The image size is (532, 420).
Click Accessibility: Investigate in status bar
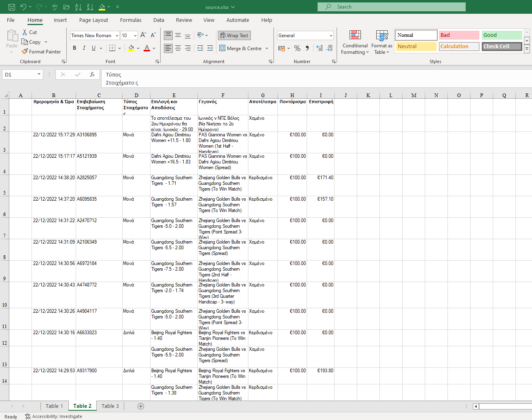click(53, 416)
